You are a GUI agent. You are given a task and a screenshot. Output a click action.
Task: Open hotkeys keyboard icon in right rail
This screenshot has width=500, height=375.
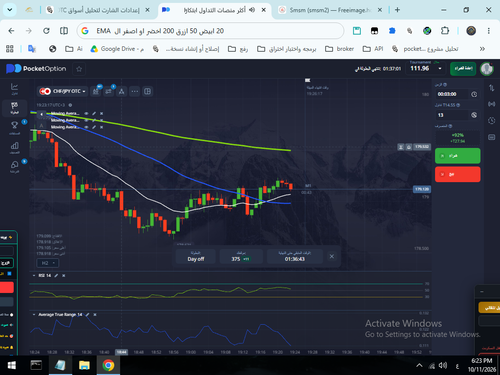point(491,137)
